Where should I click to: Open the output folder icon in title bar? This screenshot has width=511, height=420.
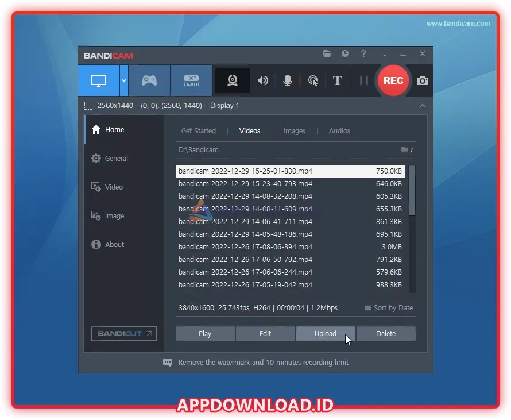pos(327,54)
